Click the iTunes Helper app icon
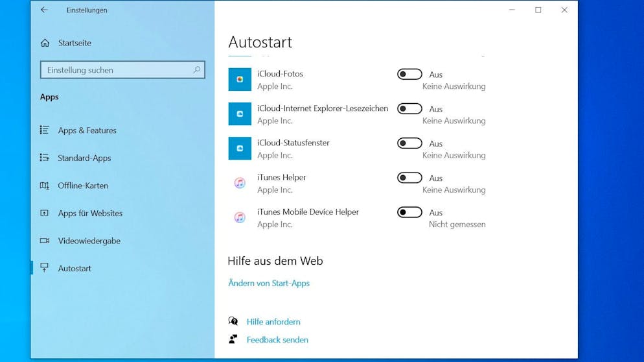Viewport: 644px width, 362px height. click(x=240, y=183)
